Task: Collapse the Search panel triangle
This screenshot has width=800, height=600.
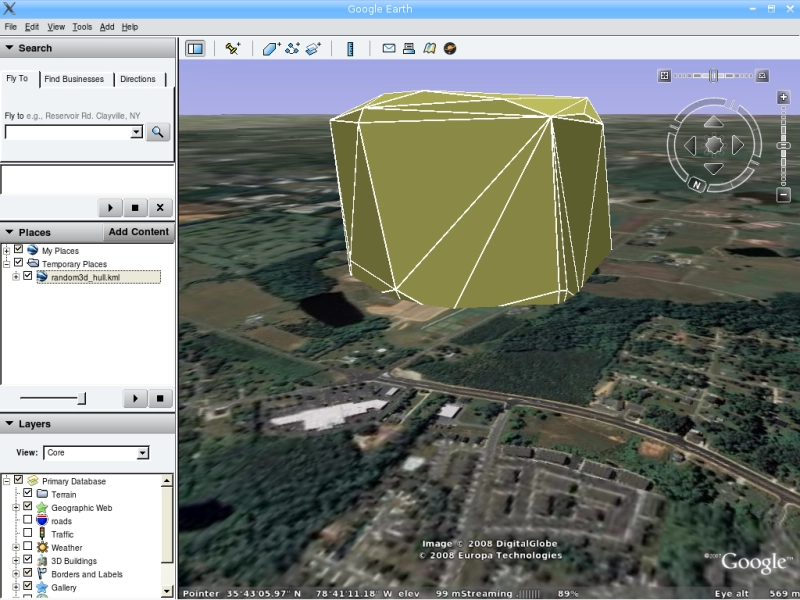Action: [x=9, y=47]
